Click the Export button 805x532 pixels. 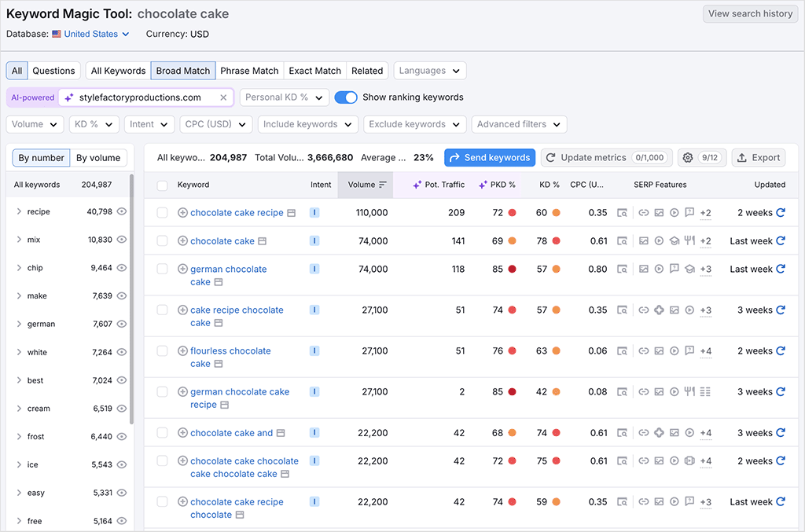[759, 157]
